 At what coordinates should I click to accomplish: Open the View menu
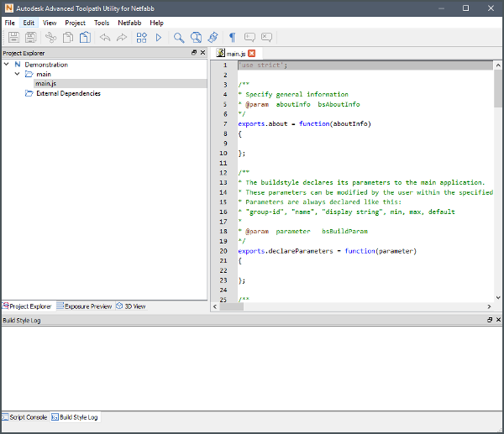click(50, 23)
